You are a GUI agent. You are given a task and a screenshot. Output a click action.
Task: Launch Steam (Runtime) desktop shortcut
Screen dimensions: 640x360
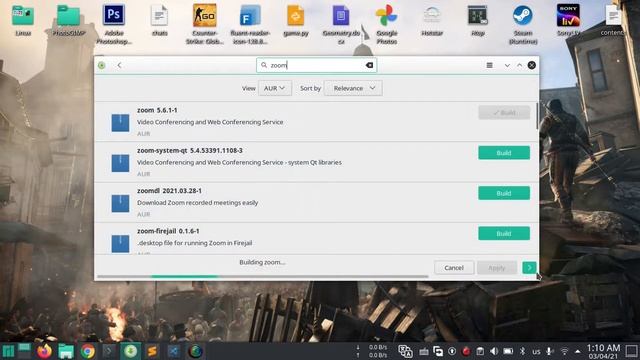[x=523, y=24]
